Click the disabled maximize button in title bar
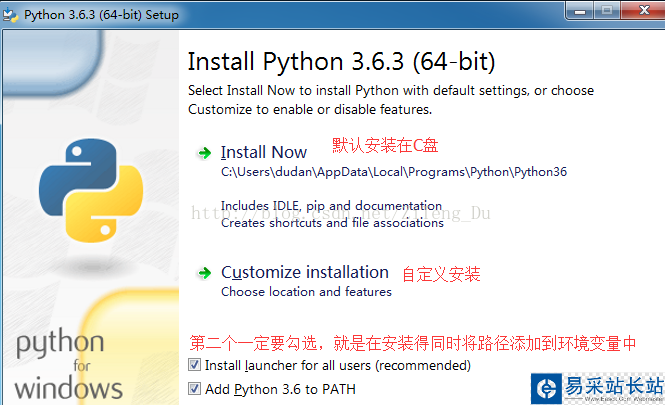The image size is (665, 405). point(606,12)
